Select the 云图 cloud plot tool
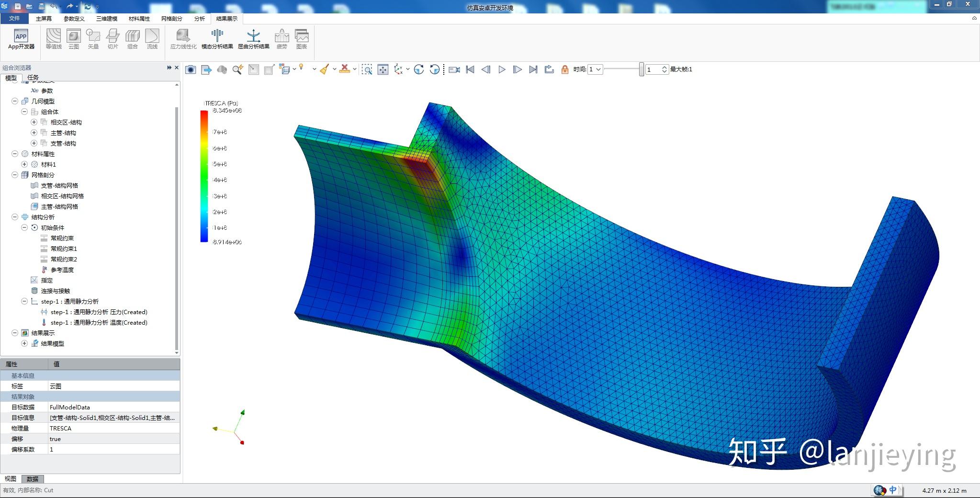This screenshot has width=980, height=498. tap(74, 38)
